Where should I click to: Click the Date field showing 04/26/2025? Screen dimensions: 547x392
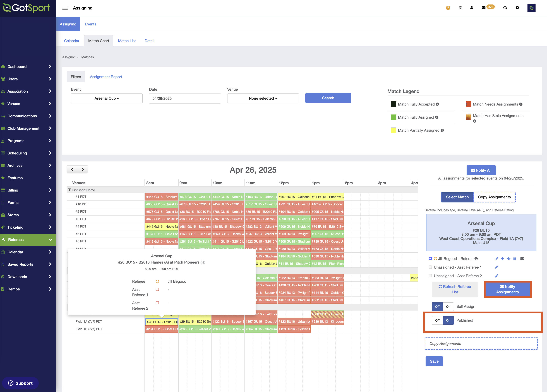point(185,98)
